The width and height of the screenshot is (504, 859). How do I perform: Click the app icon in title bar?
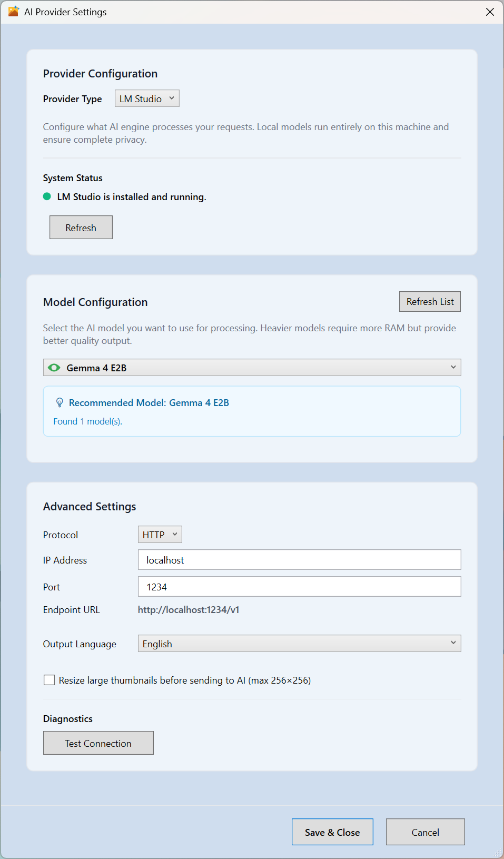pos(13,12)
